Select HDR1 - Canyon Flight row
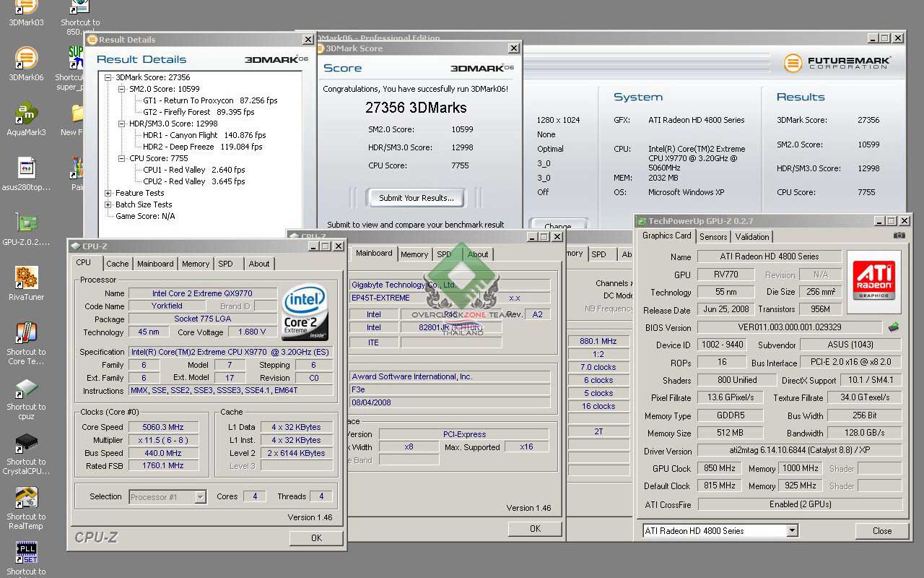924x578 pixels. tap(204, 135)
